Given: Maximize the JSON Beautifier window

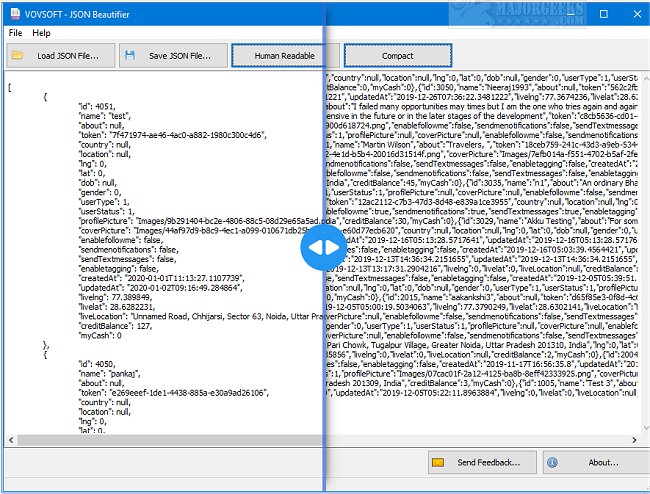Looking at the screenshot, I should (603, 15).
